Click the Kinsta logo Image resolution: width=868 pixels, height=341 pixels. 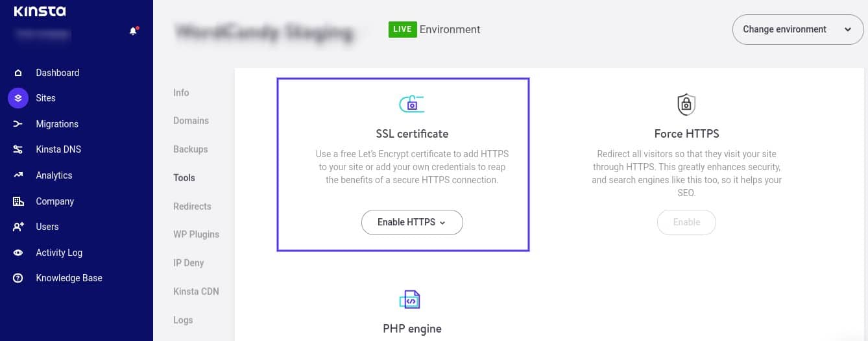[40, 11]
